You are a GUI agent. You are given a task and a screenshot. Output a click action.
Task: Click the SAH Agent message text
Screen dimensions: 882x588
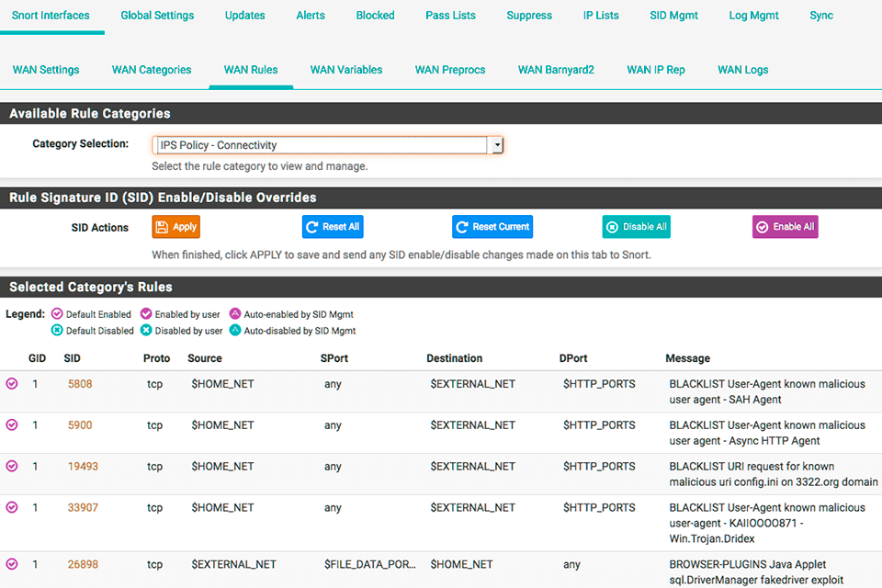point(767,391)
